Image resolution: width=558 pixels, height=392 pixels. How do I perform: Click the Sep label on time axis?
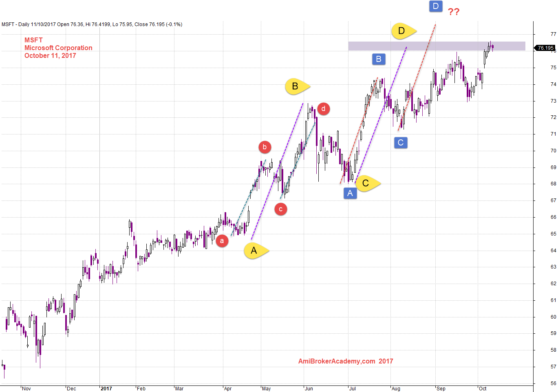pos(441,389)
